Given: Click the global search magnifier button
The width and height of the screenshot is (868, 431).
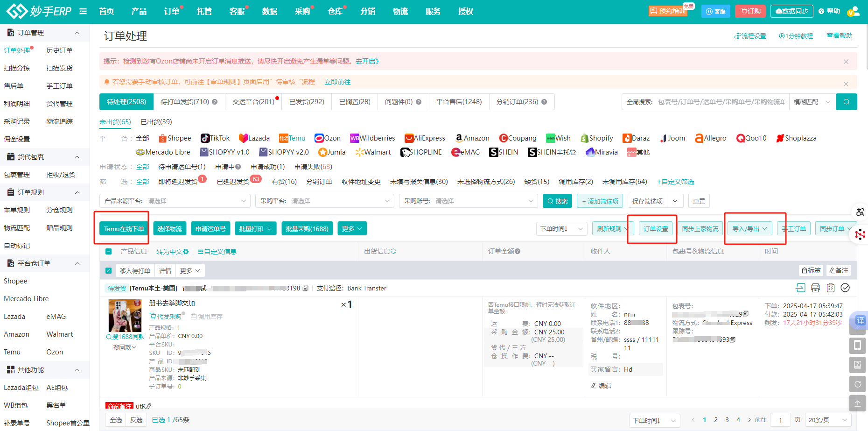Looking at the screenshot, I should (846, 102).
